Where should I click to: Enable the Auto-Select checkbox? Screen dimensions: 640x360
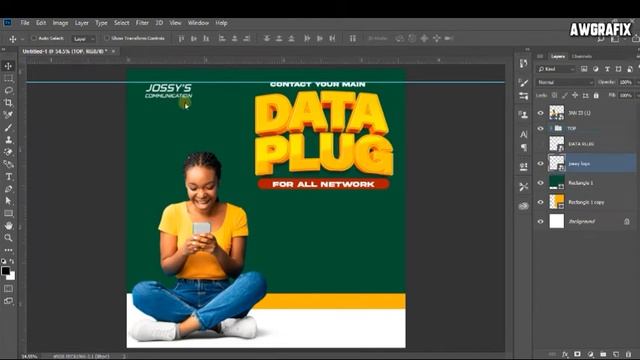click(x=34, y=38)
